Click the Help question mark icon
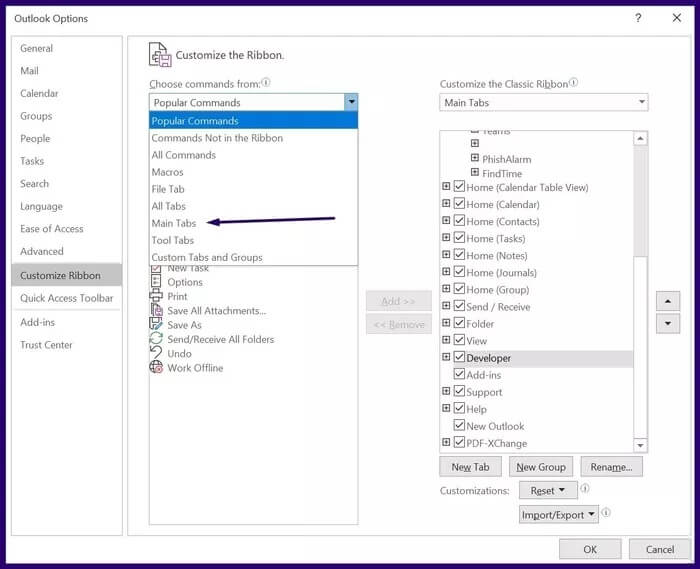Image resolution: width=700 pixels, height=569 pixels. coord(638,18)
